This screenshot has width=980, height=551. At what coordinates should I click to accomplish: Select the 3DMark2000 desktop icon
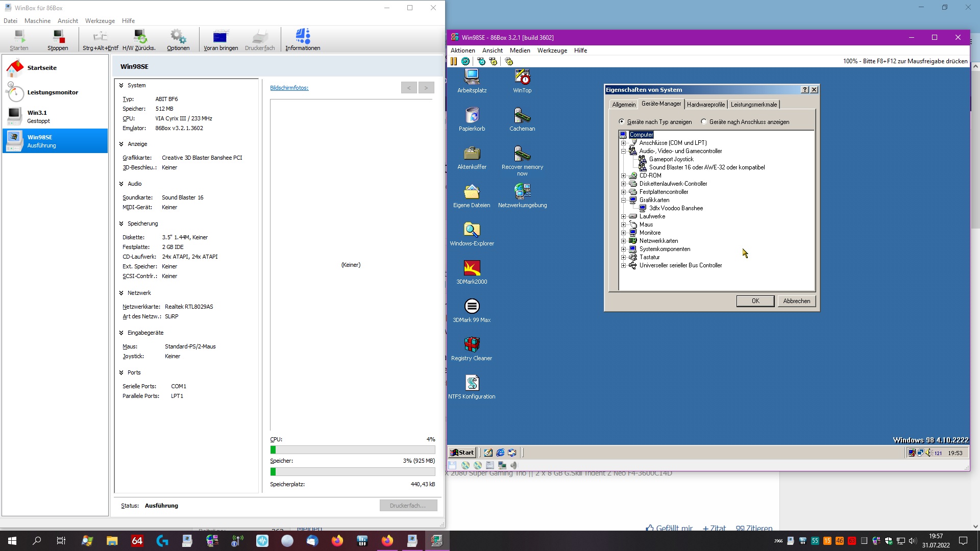coord(472,272)
